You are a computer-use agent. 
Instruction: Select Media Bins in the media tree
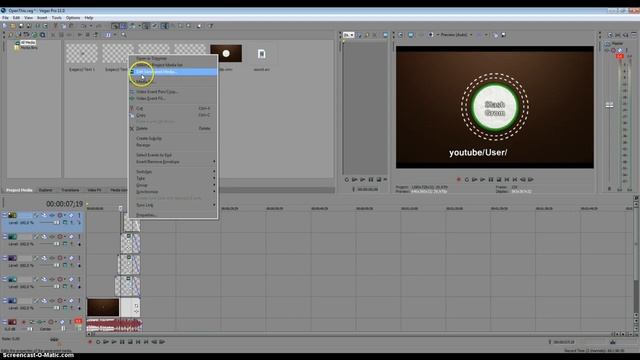(x=29, y=47)
